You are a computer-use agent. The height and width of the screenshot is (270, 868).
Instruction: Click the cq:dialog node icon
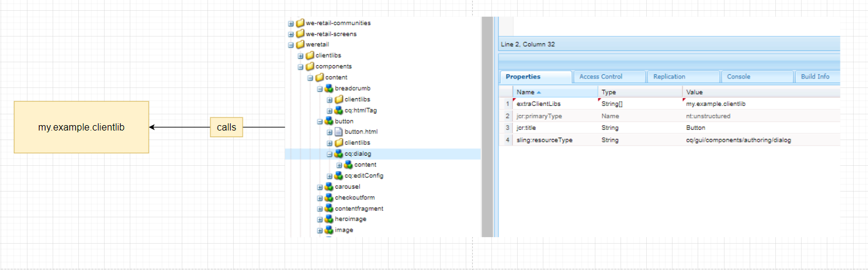338,154
